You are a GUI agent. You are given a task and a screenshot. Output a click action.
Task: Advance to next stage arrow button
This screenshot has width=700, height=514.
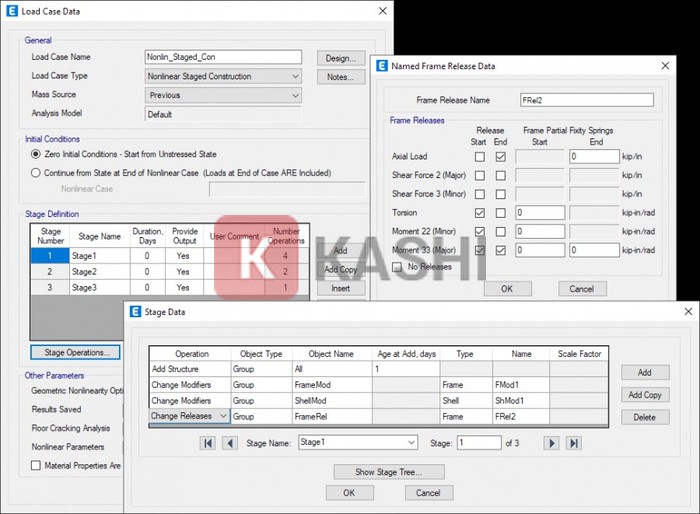tap(551, 443)
